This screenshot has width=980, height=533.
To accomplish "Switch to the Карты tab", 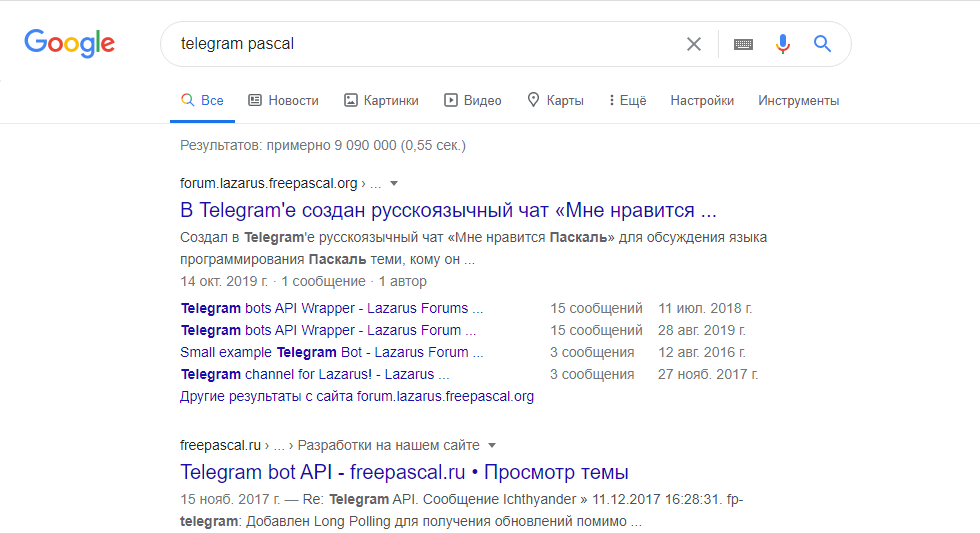I will point(555,101).
